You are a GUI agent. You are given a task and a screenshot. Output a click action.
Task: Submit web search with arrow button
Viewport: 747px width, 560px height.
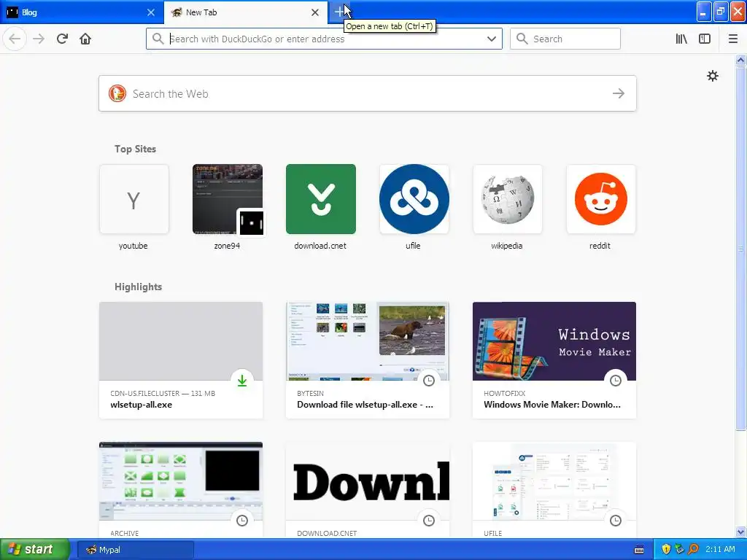coord(619,93)
